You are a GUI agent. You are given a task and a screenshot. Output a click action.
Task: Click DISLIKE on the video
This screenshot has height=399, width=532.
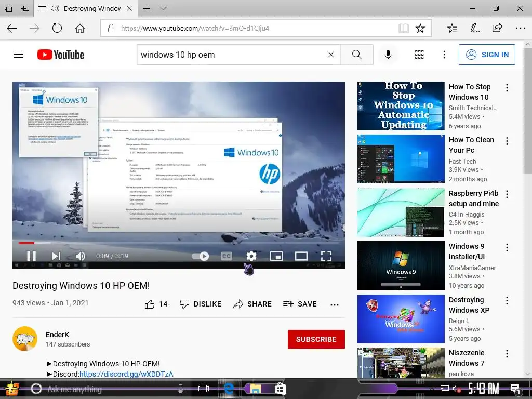(x=200, y=304)
